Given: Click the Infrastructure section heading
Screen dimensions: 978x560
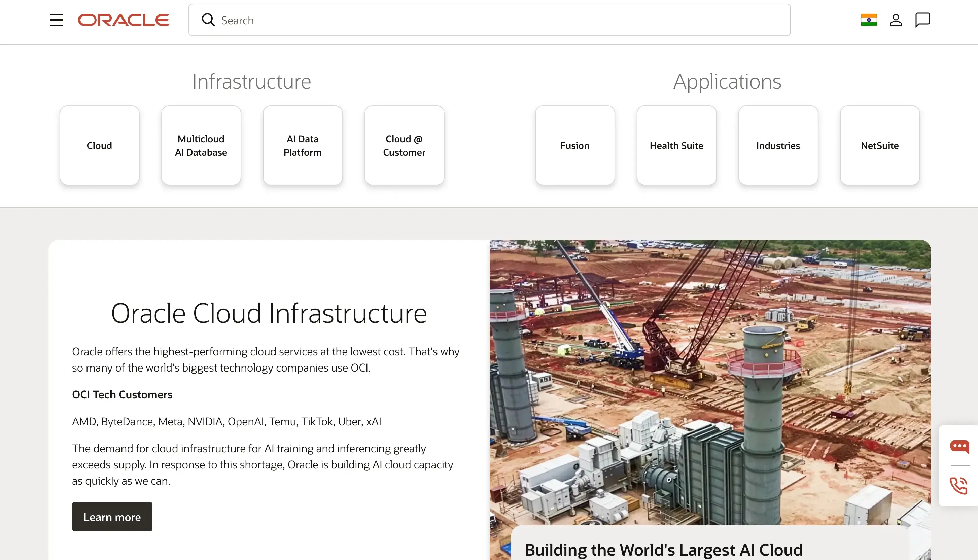Looking at the screenshot, I should pos(251,81).
